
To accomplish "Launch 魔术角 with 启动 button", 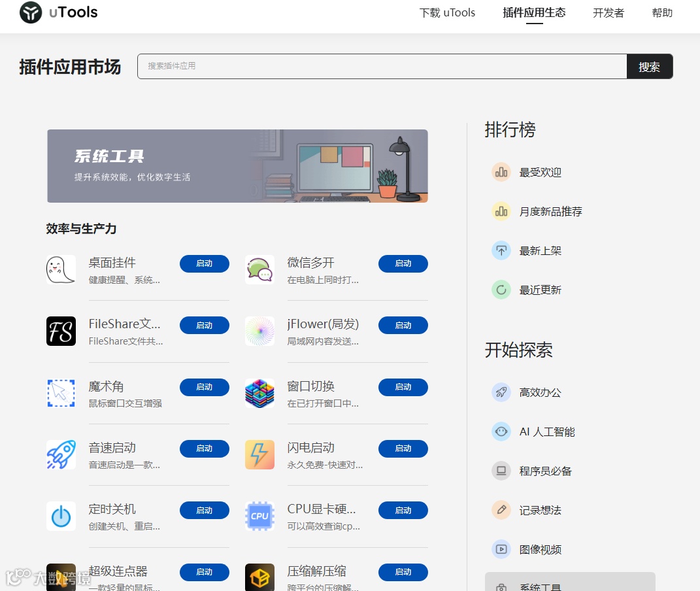I will tap(205, 387).
